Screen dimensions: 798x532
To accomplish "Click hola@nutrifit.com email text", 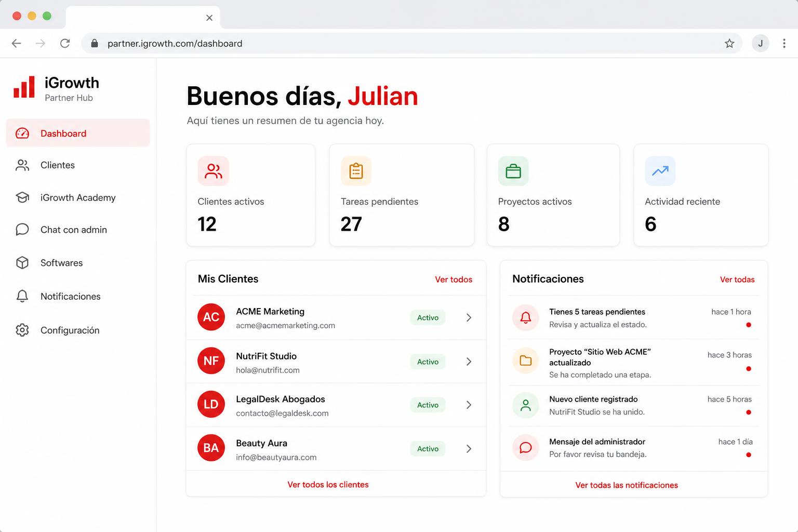I will [268, 370].
